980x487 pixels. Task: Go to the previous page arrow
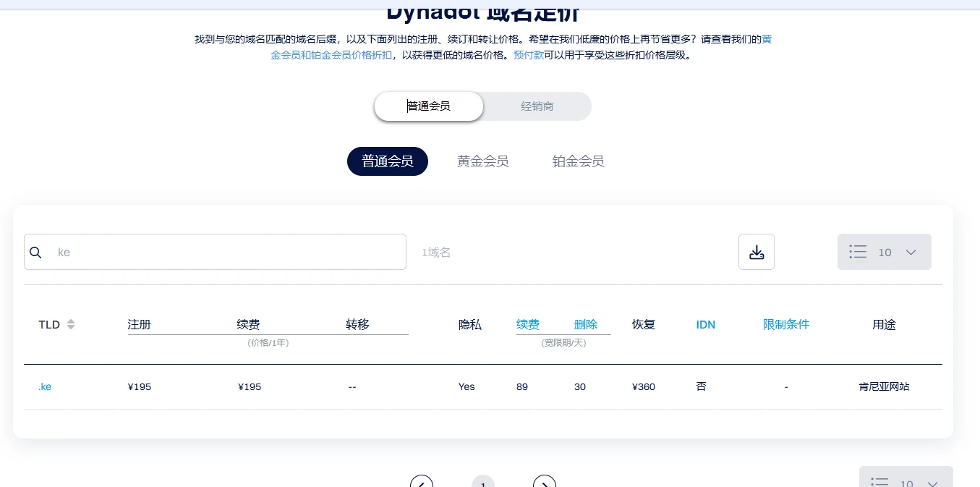click(421, 482)
